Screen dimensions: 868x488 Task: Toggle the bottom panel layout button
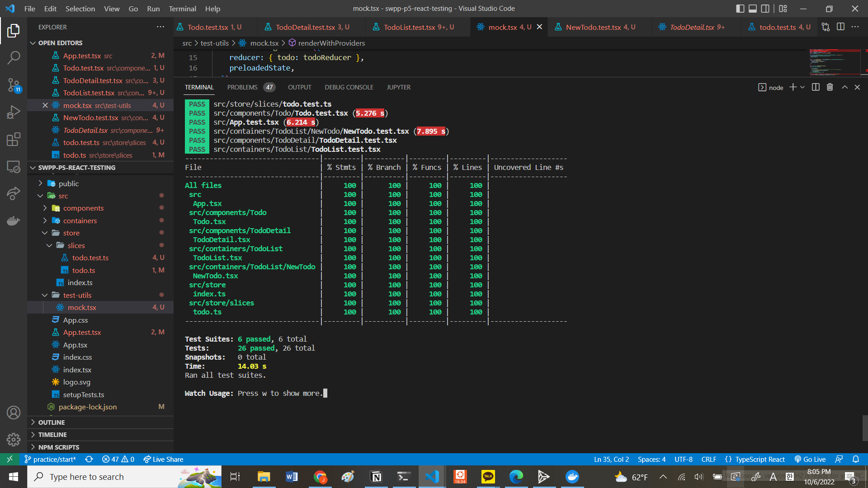coord(753,9)
